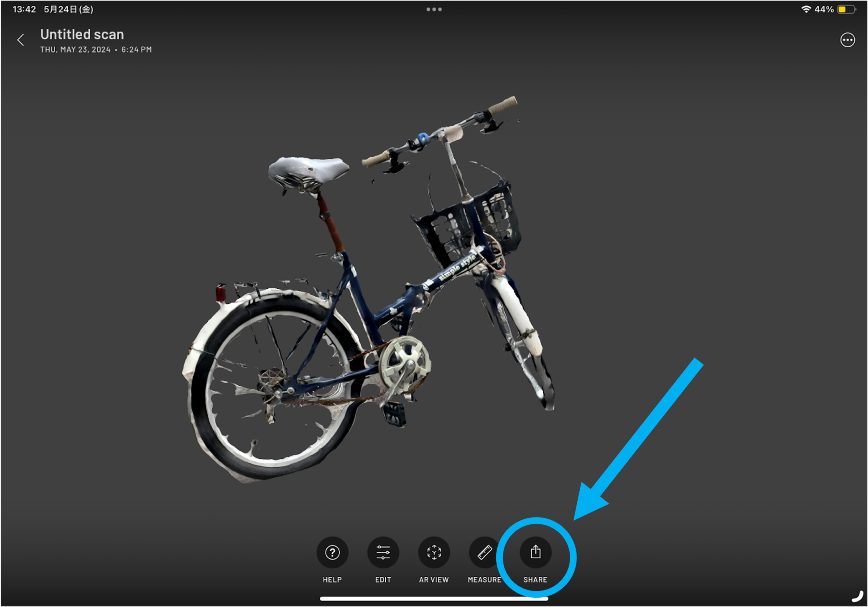868x607 pixels.
Task: Open the iPad multitasking ellipsis menu
Action: [x=434, y=9]
